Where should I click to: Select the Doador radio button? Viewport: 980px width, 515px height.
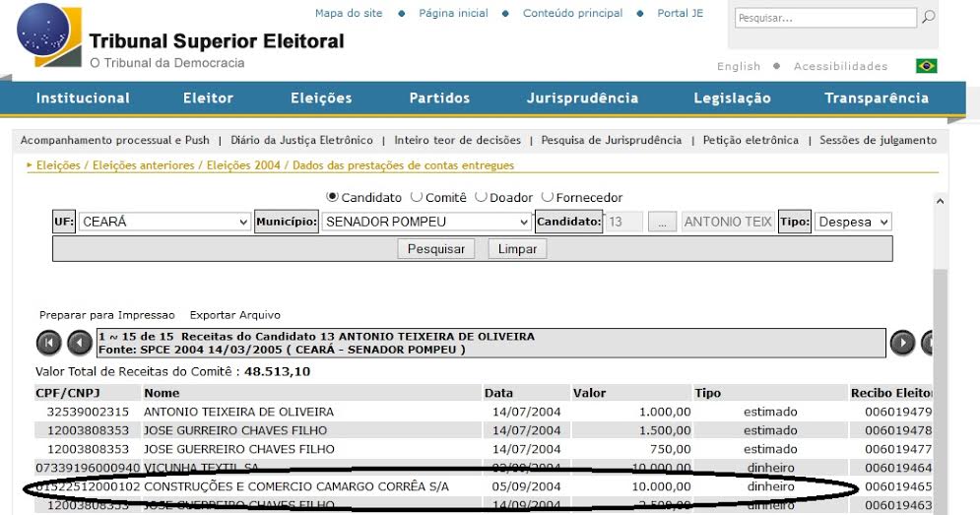point(481,197)
